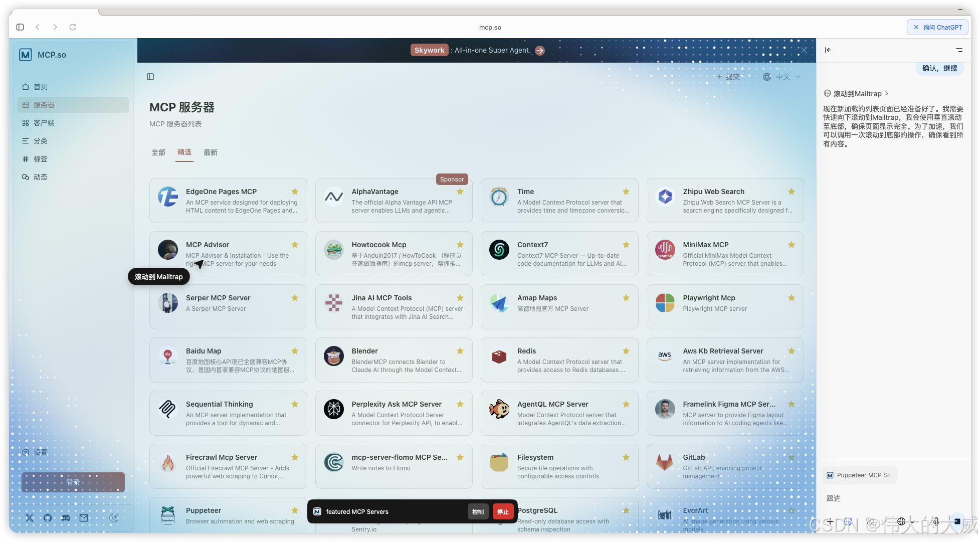
Task: Click the X (Twitter) icon in sidebar
Action: [30, 518]
